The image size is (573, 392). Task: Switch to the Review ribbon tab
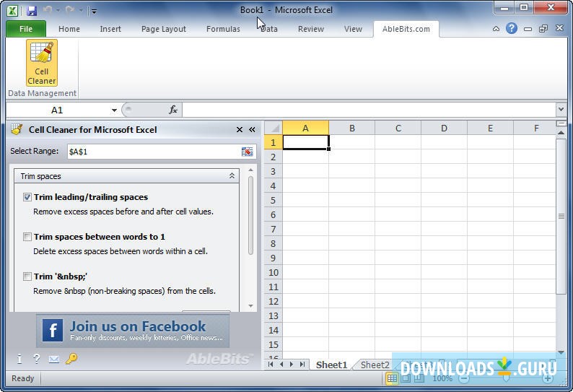(x=311, y=29)
